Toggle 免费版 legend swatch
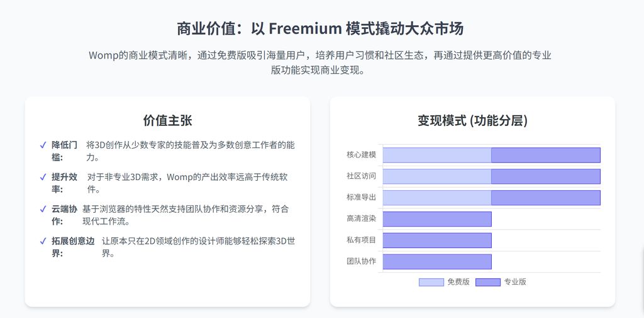Image resolution: width=644 pixels, height=318 pixels. (431, 282)
